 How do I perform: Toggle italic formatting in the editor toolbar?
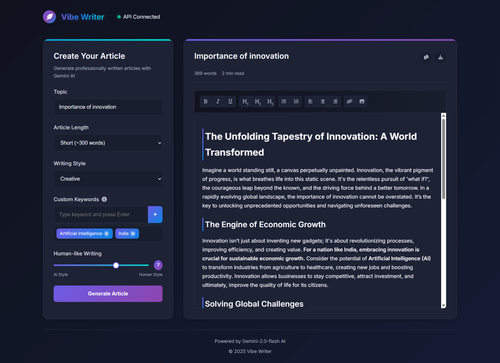tap(218, 101)
